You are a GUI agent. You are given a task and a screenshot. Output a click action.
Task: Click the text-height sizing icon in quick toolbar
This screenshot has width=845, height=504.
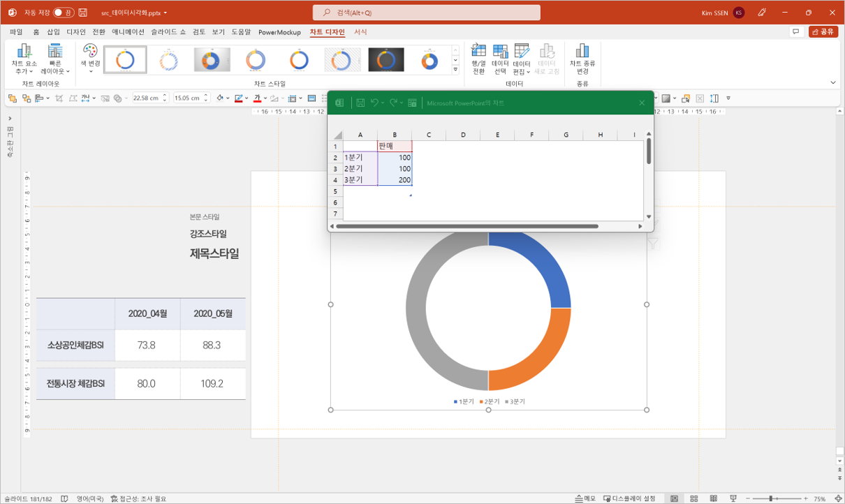coord(714,98)
